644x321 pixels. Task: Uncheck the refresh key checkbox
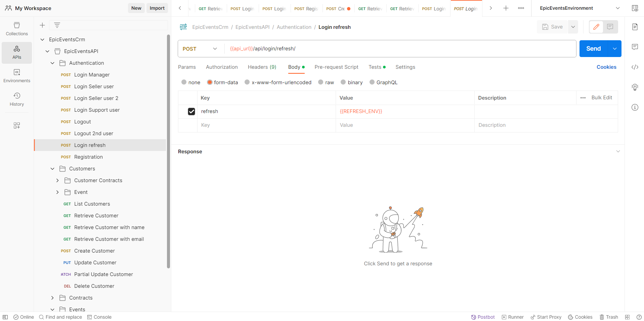pyautogui.click(x=191, y=111)
